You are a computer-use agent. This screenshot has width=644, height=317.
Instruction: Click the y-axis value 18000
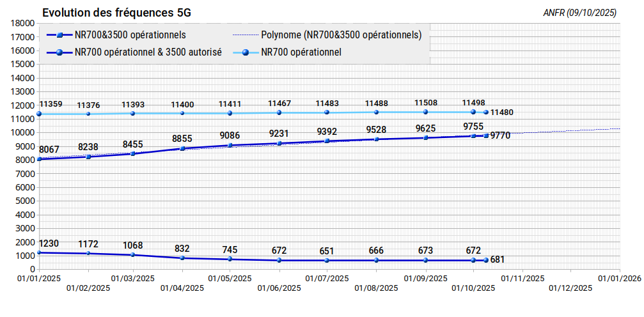tap(22, 22)
